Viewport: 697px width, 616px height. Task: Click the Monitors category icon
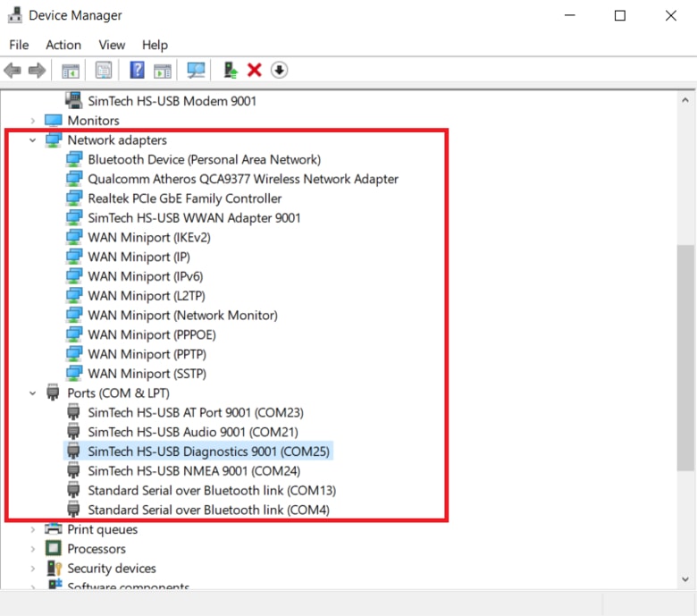pyautogui.click(x=54, y=120)
